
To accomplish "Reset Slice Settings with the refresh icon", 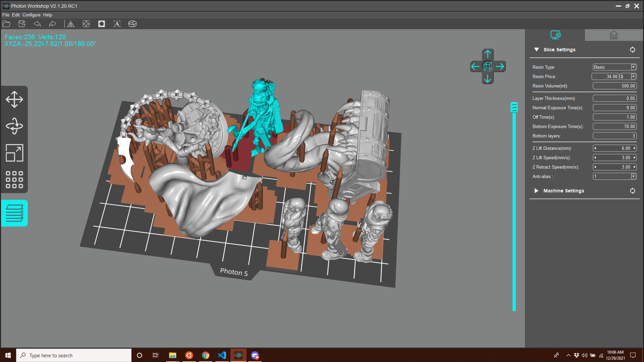I will tap(633, 50).
